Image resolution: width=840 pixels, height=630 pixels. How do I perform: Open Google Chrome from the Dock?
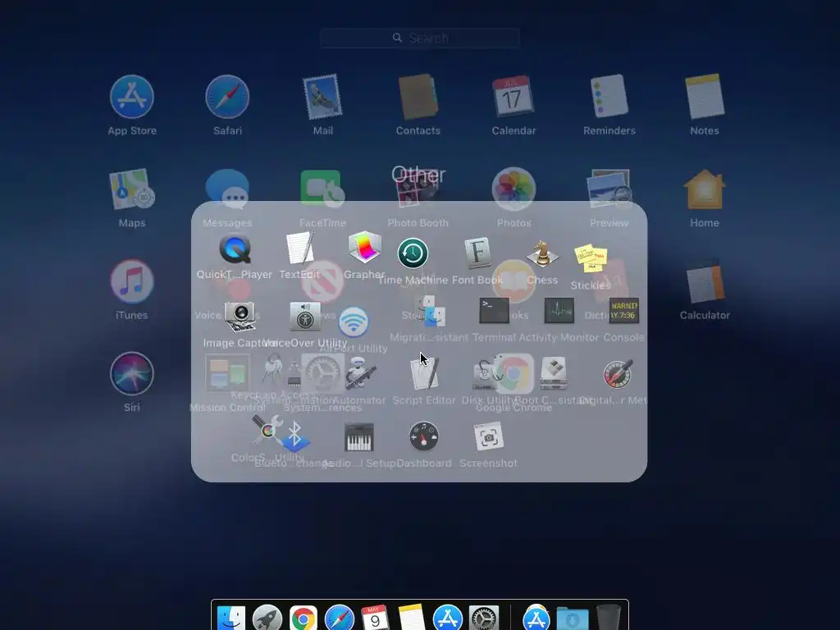(x=304, y=619)
